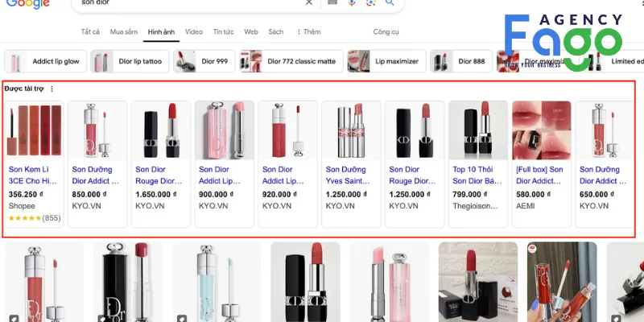This screenshot has height=322, width=644.
Task: Open the Son Kem Lì 3CE product link
Action: point(33,175)
